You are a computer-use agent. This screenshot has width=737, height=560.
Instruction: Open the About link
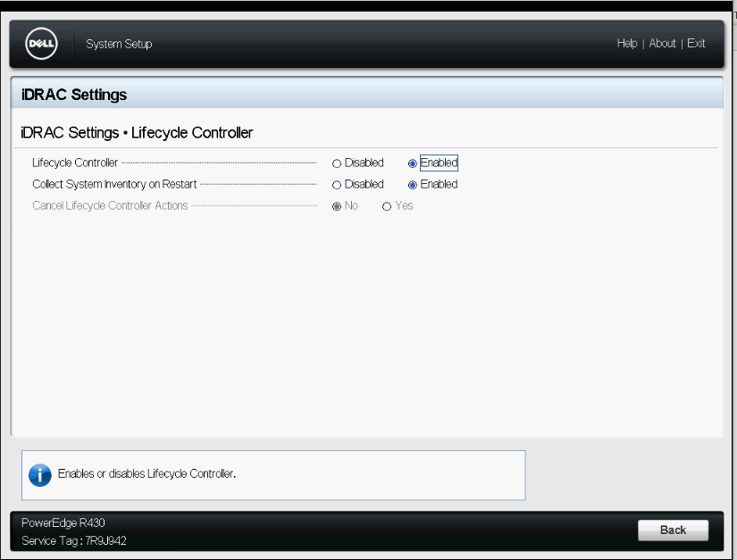[662, 43]
